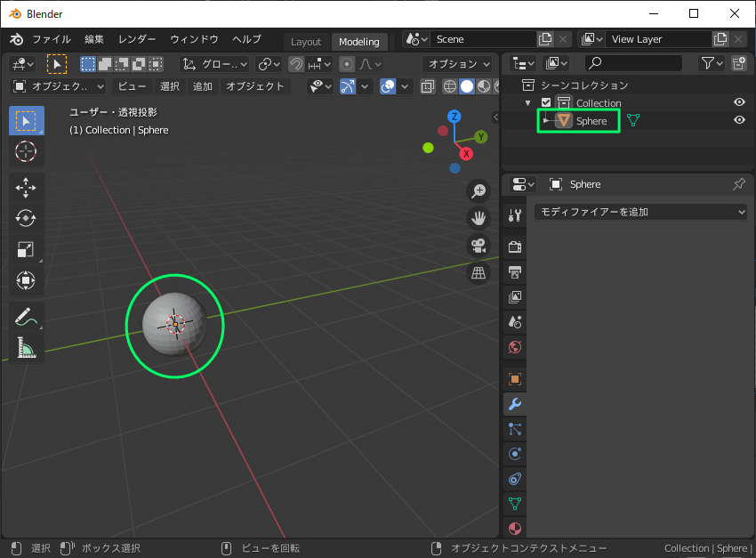Toggle snapping magnet button
The width and height of the screenshot is (756, 558).
(x=295, y=64)
